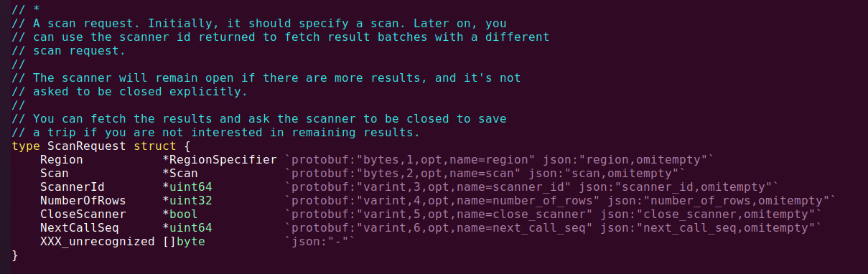Click the *RegionSpecifier type
The image size is (868, 274).
tap(220, 160)
